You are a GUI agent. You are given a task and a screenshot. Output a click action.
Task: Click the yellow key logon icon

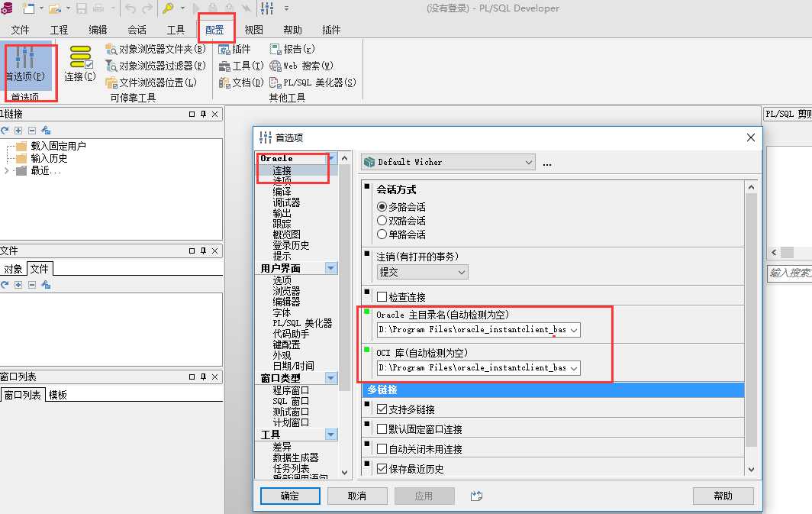(x=168, y=8)
